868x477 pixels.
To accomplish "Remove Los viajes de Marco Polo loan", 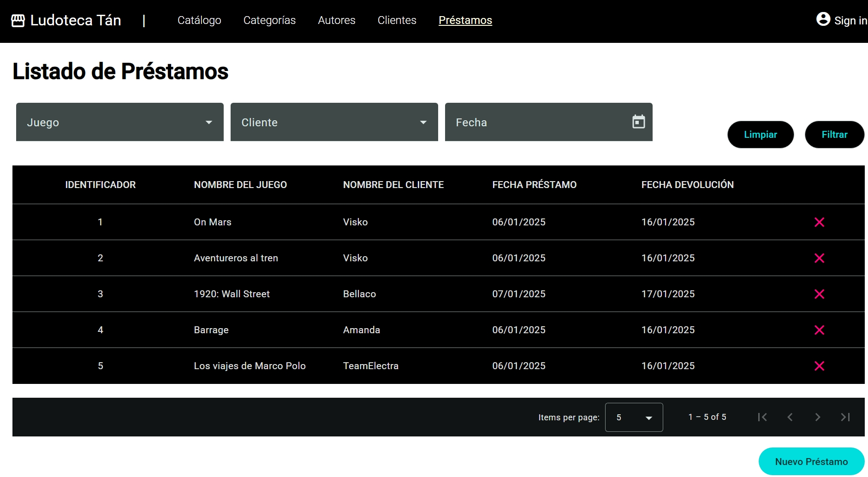I will coord(819,366).
